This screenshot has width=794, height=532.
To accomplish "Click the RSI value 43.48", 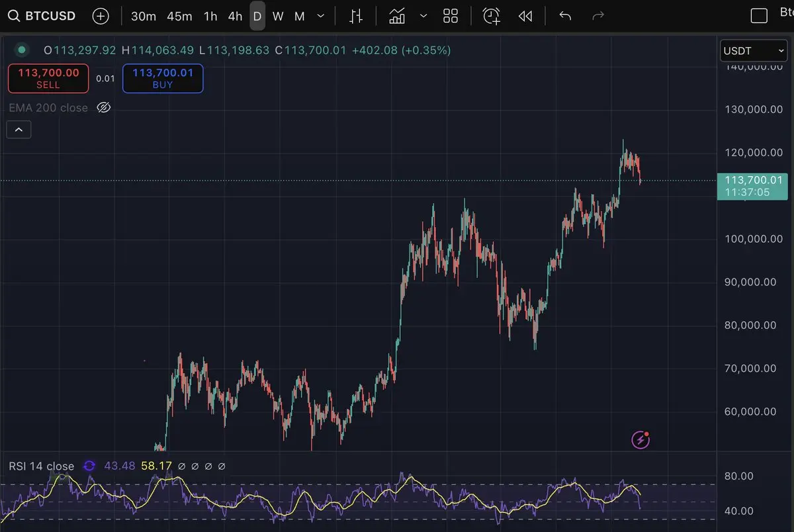I will [120, 466].
